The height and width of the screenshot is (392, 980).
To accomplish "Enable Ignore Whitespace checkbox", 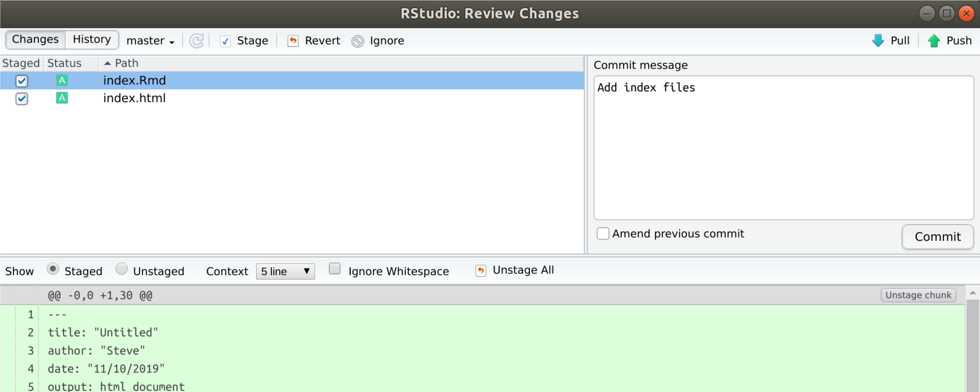I will [x=334, y=268].
